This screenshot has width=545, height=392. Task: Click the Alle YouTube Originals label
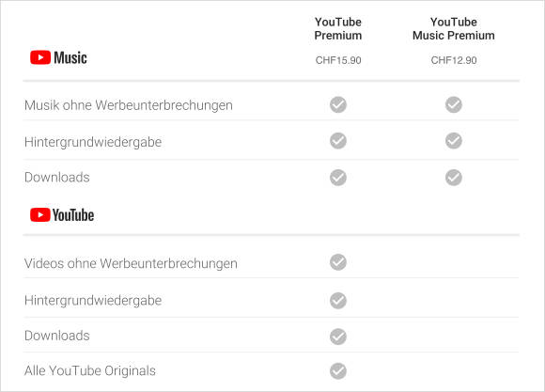tap(90, 370)
